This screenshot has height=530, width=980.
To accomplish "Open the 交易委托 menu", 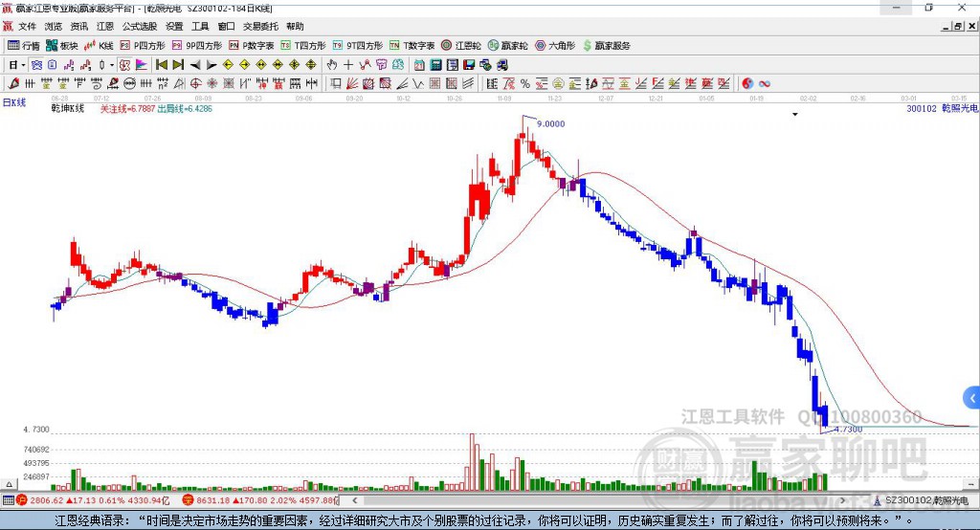I will (260, 26).
